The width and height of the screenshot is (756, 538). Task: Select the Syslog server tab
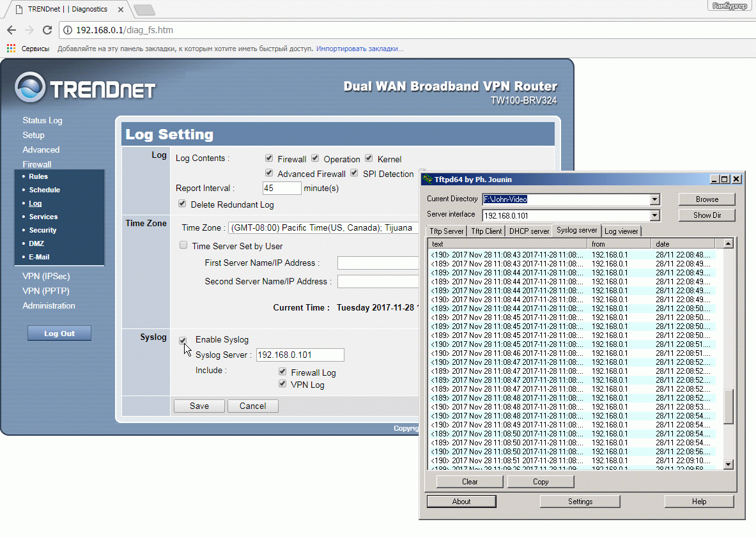pos(576,230)
